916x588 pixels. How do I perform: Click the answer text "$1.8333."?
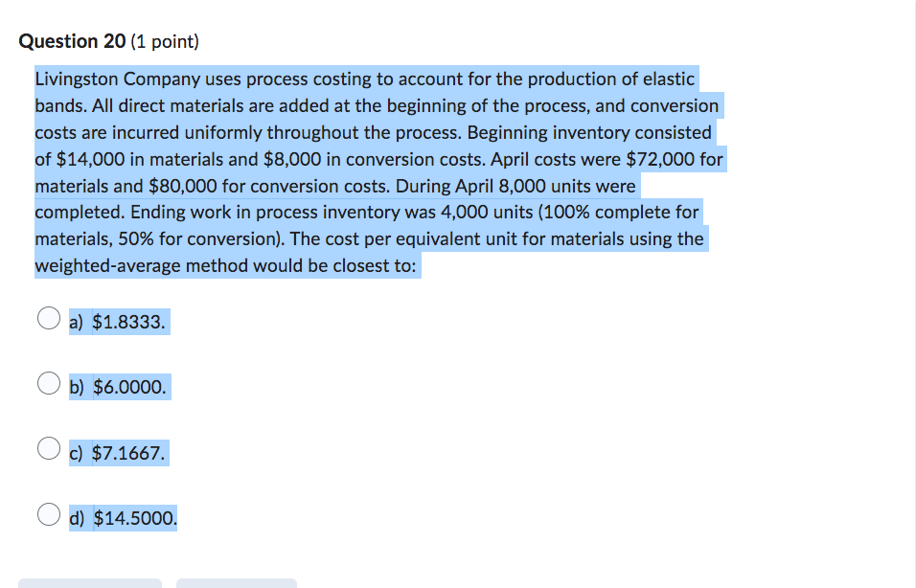point(128,323)
